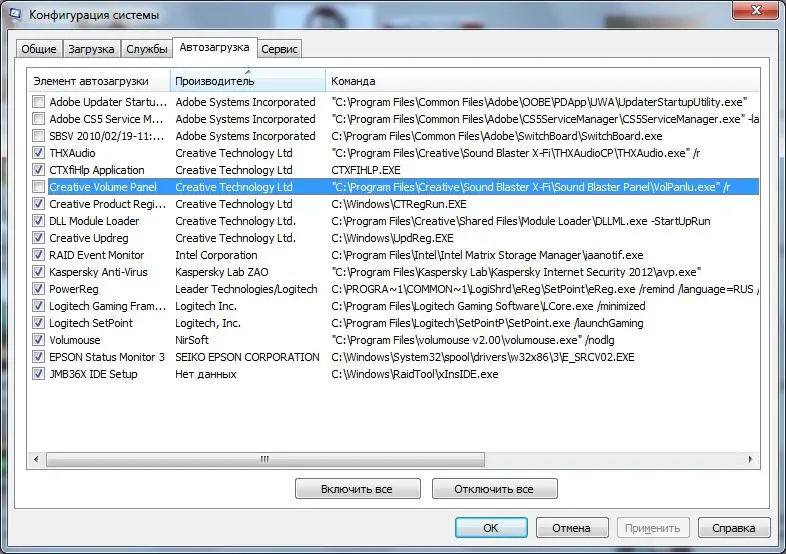Open the Загрузка tab
Viewport: 786px width, 554px height.
91,49
